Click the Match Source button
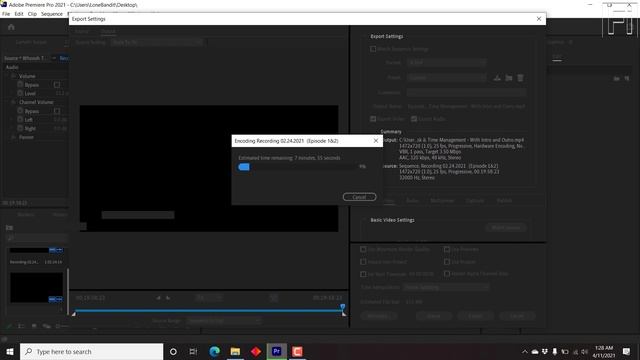This screenshot has width=640, height=360. pos(506,228)
